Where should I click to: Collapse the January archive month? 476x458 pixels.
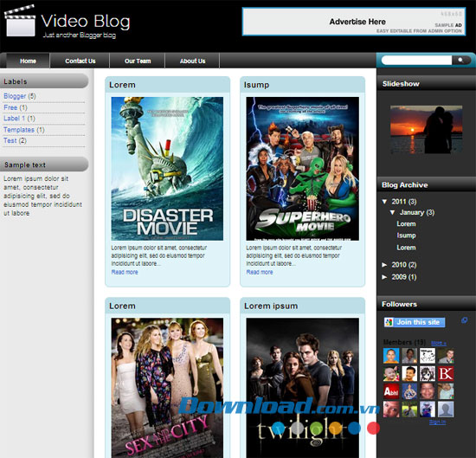[x=392, y=212]
